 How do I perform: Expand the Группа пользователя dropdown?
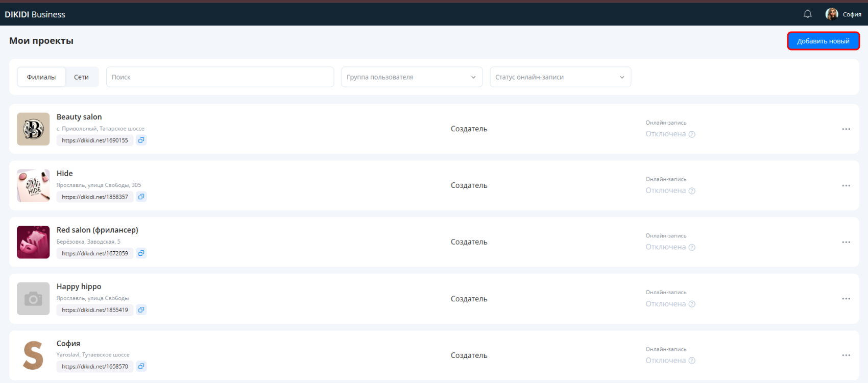pyautogui.click(x=412, y=77)
